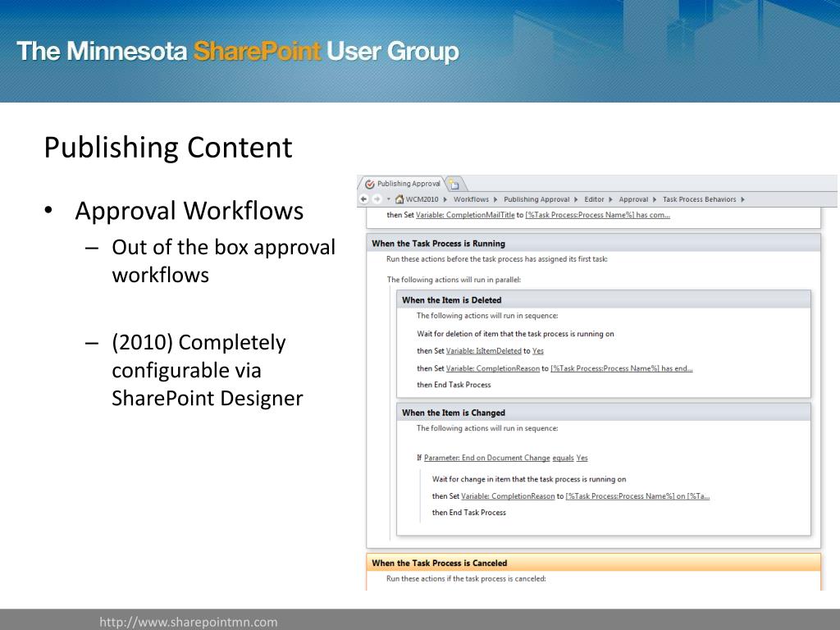Click the Yes value after IsItemDeleted
This screenshot has height=630, width=840.
coord(538,351)
